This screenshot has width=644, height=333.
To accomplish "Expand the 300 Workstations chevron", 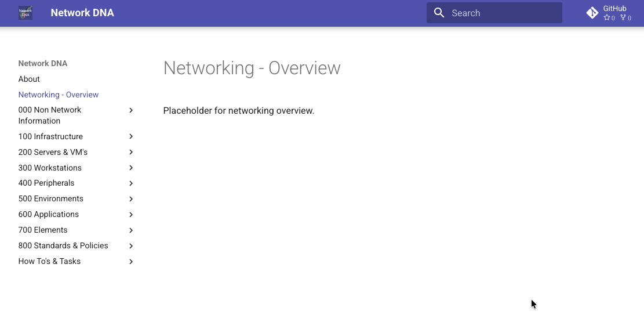I will pos(131,168).
